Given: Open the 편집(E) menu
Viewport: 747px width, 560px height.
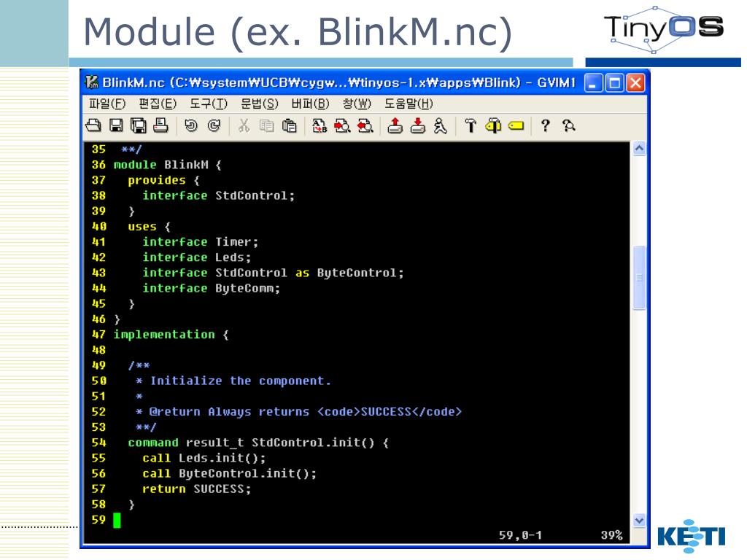Looking at the screenshot, I should click(x=158, y=104).
